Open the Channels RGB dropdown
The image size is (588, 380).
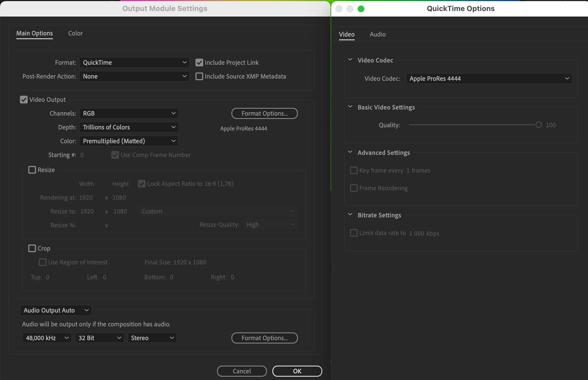tap(129, 113)
